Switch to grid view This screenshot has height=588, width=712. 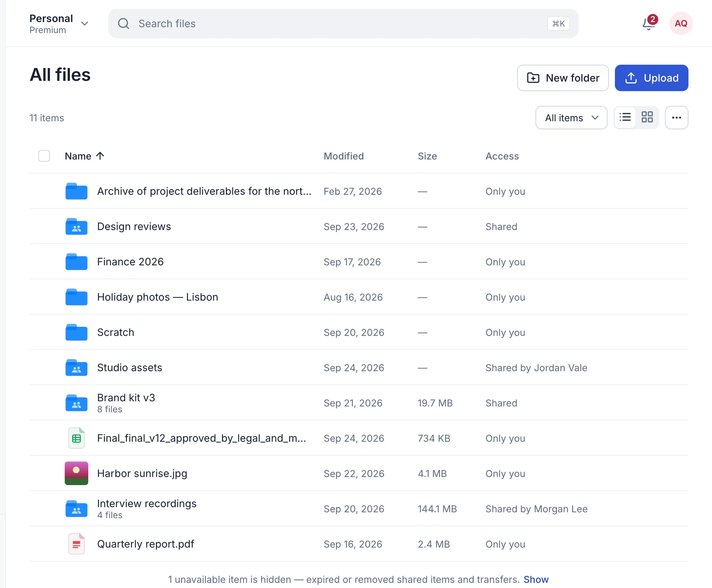click(x=647, y=118)
